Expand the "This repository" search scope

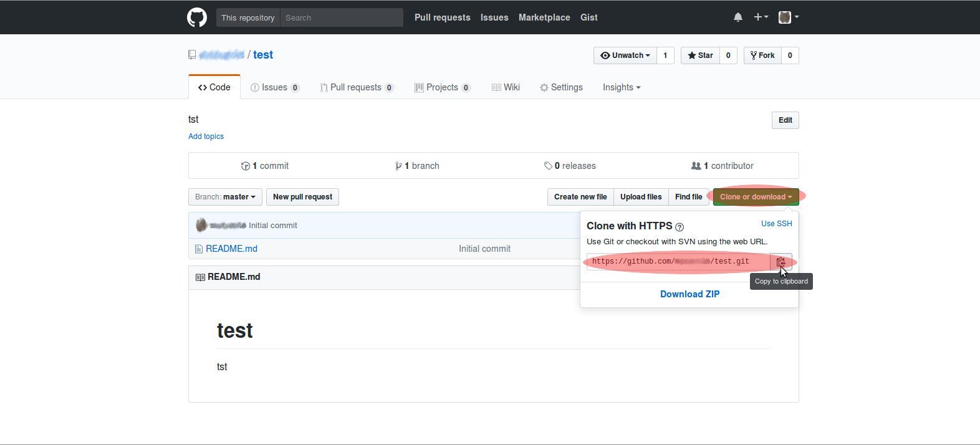click(x=248, y=17)
